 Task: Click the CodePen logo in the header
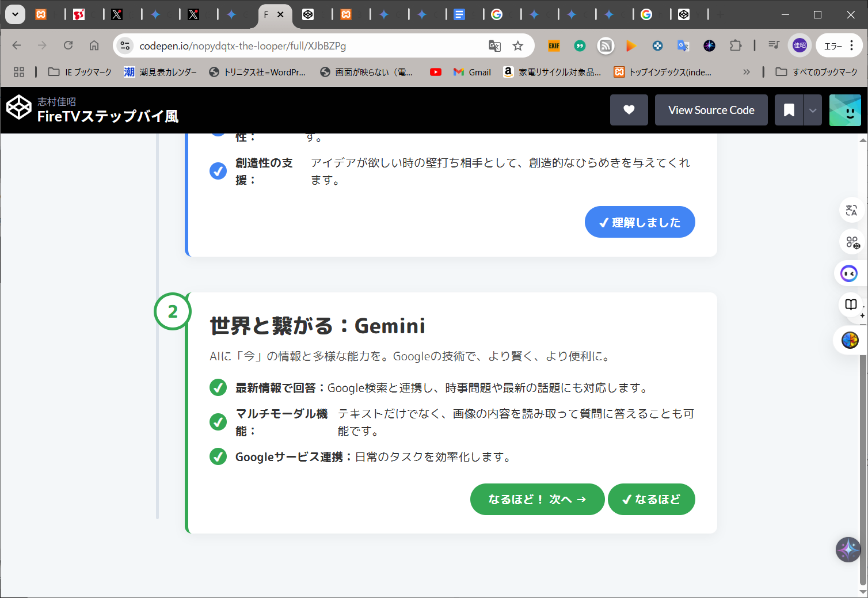(18, 108)
